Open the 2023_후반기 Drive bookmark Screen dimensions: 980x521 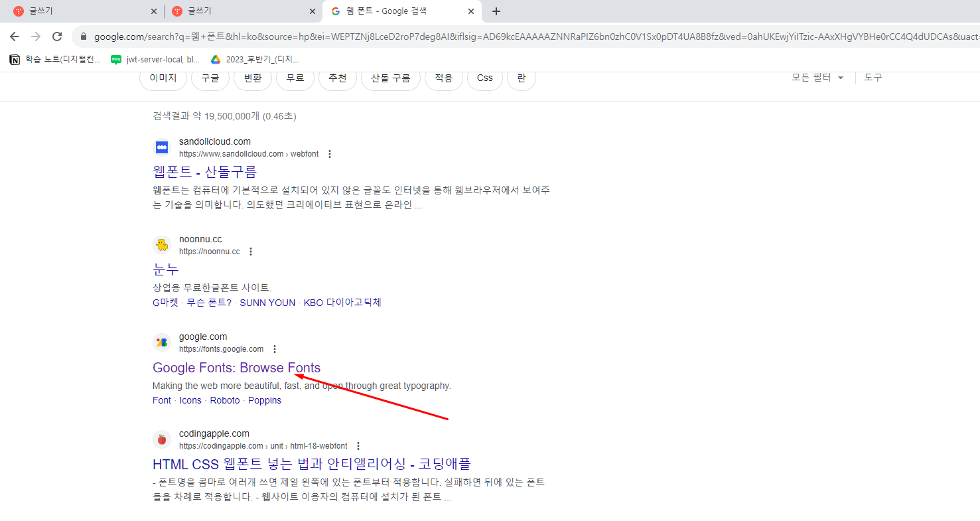tap(255, 60)
